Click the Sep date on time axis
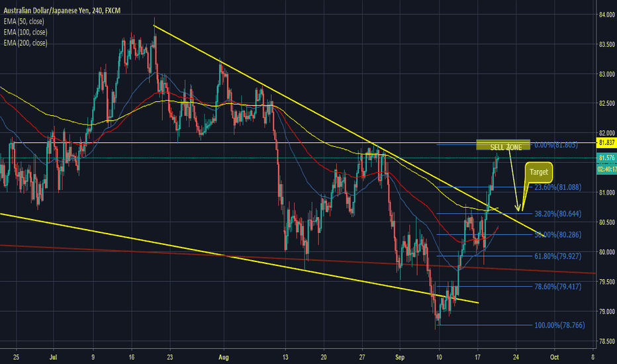The image size is (617, 364). tap(400, 357)
